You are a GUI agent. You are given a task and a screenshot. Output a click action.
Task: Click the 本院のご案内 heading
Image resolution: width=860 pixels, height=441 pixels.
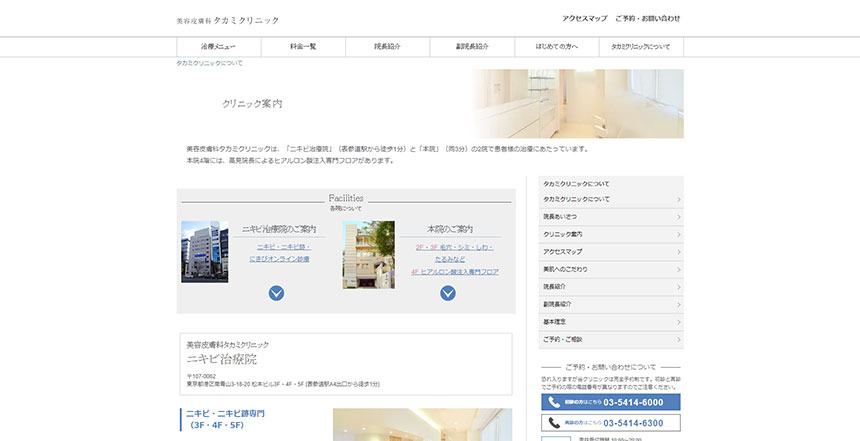(450, 229)
